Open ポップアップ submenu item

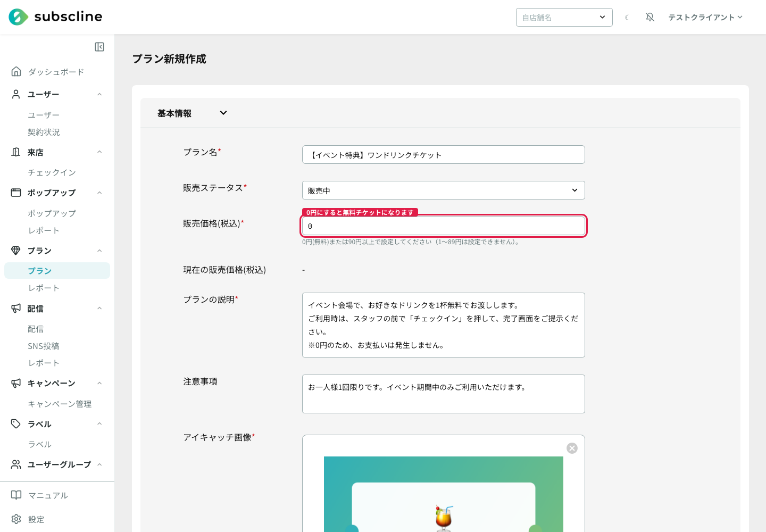[x=52, y=213]
